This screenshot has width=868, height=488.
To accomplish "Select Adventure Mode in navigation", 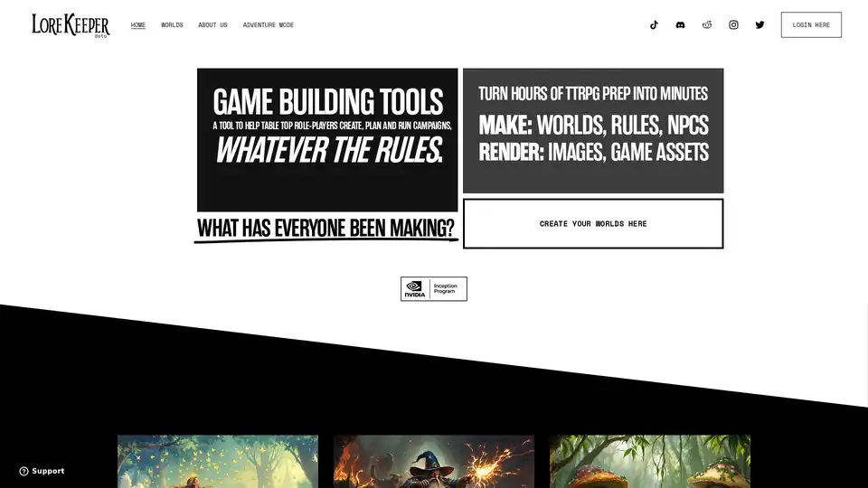I will pyautogui.click(x=268, y=25).
